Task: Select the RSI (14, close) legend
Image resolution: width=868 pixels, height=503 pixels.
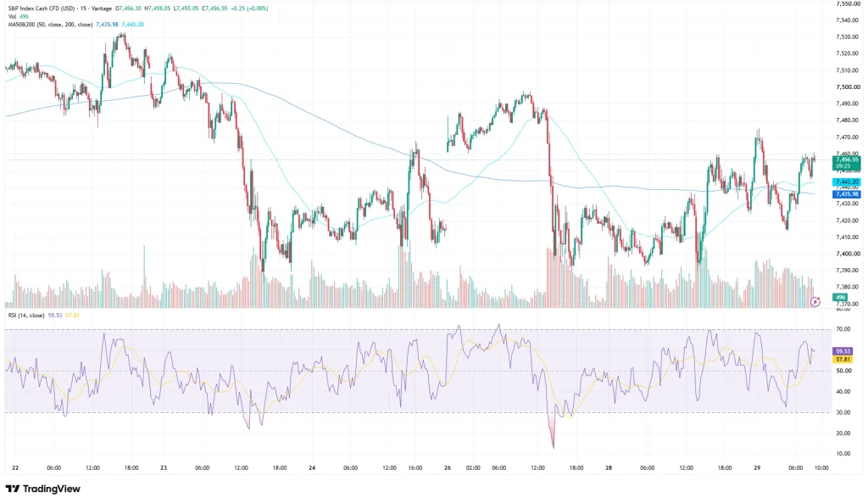Action: point(26,316)
